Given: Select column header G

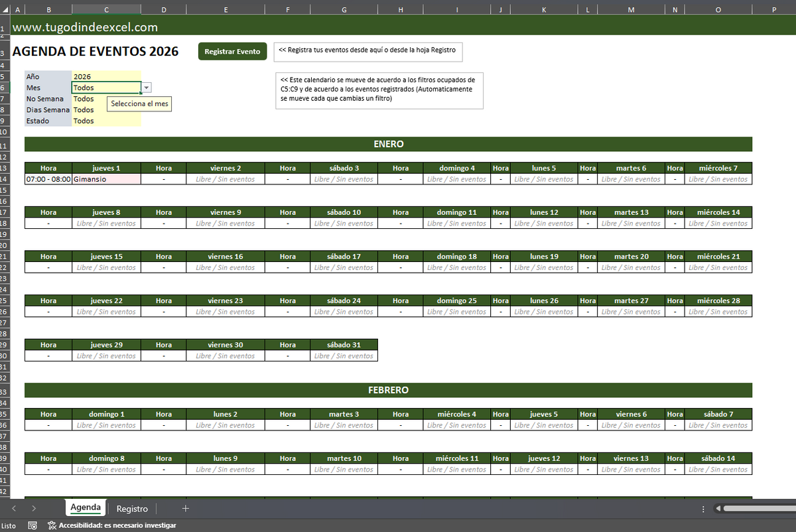Looking at the screenshot, I should [344, 9].
